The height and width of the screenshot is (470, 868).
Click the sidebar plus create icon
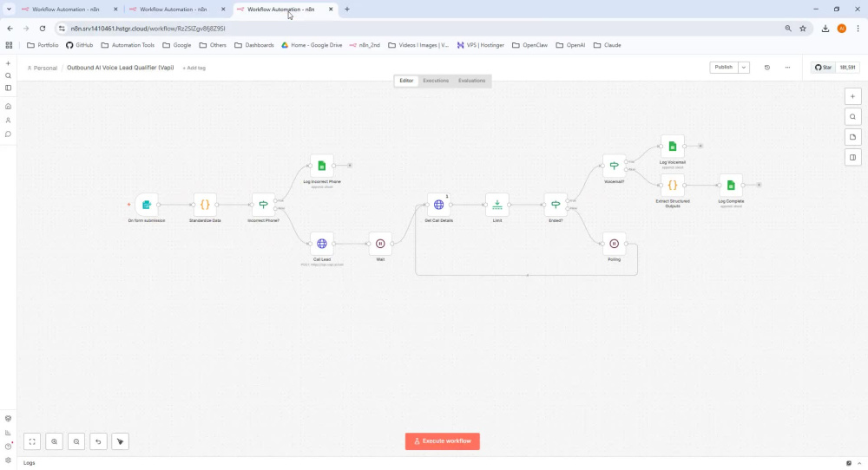9,63
